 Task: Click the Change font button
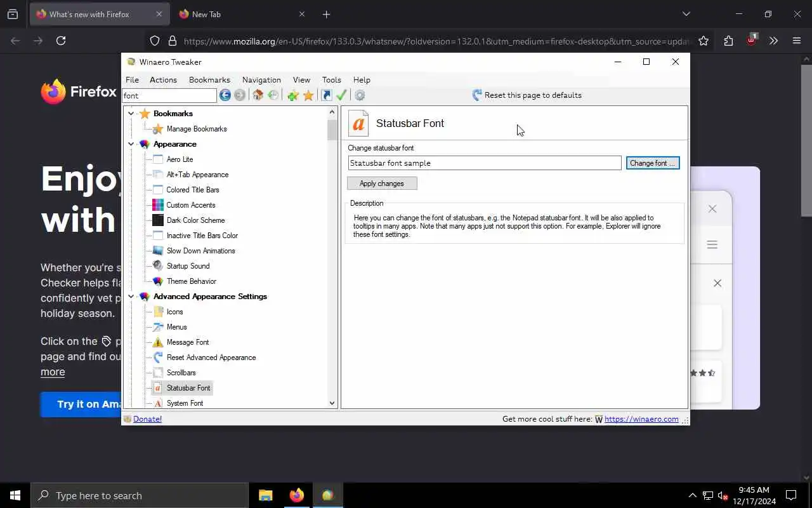653,163
